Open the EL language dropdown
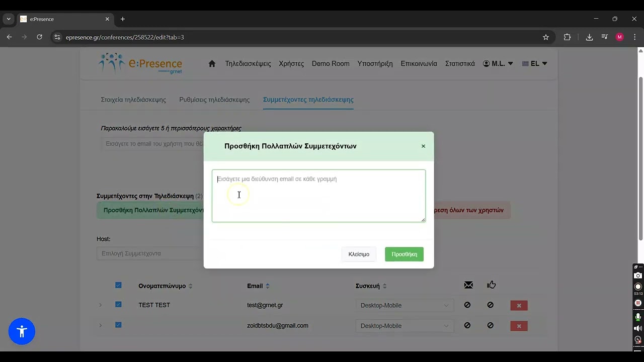This screenshot has height=362, width=644. click(x=535, y=64)
